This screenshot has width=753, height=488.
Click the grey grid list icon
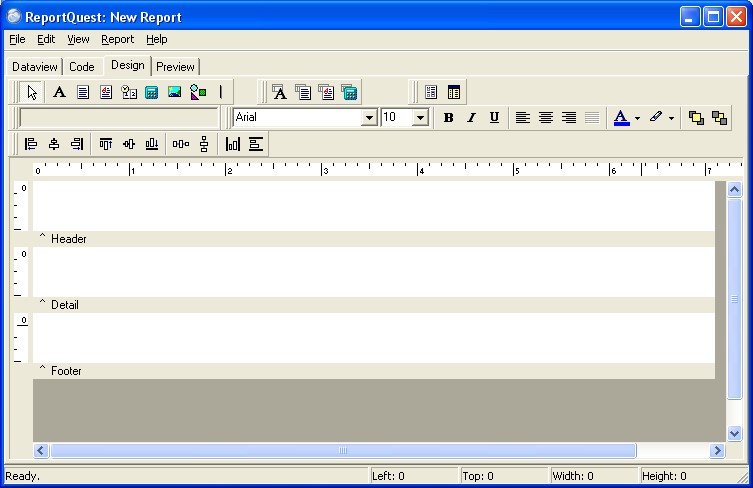(431, 92)
